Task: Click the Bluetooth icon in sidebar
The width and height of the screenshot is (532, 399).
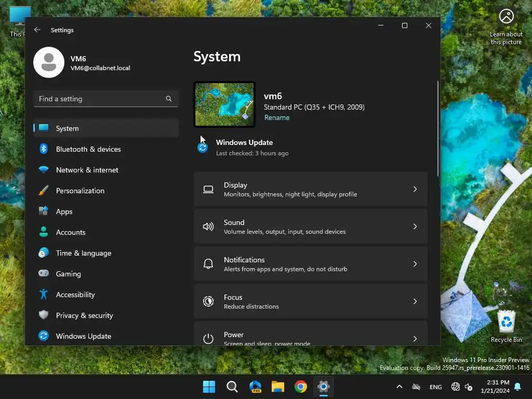Action: (44, 149)
